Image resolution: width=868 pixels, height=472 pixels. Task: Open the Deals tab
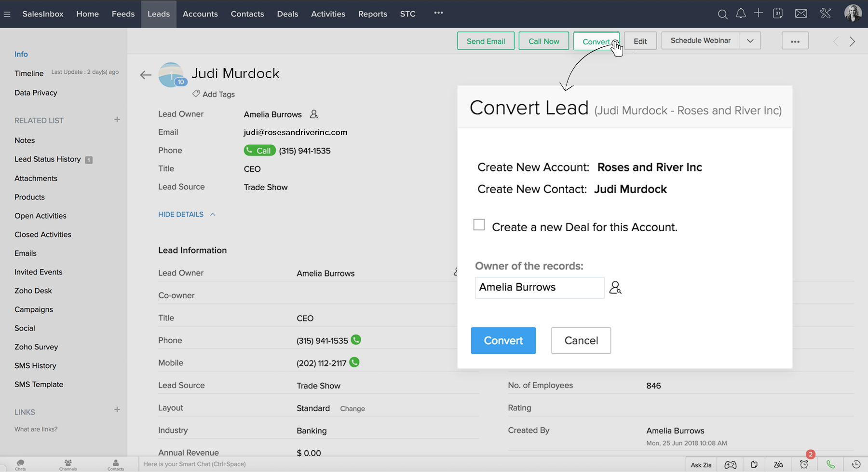pyautogui.click(x=287, y=14)
